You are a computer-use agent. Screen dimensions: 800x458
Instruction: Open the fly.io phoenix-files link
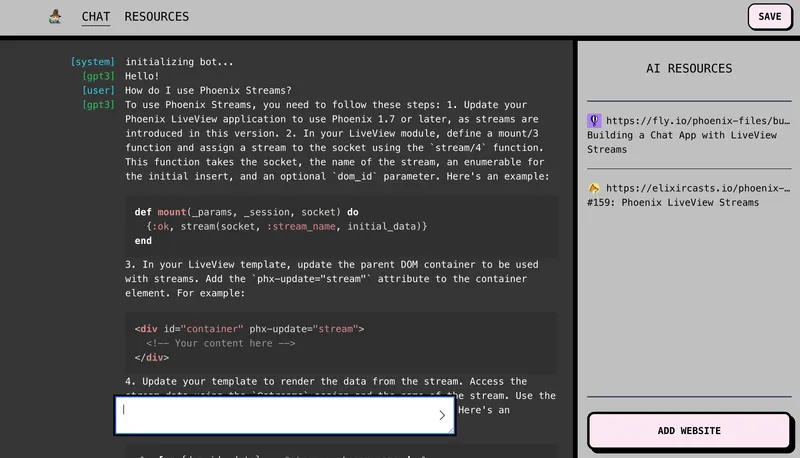coord(697,121)
